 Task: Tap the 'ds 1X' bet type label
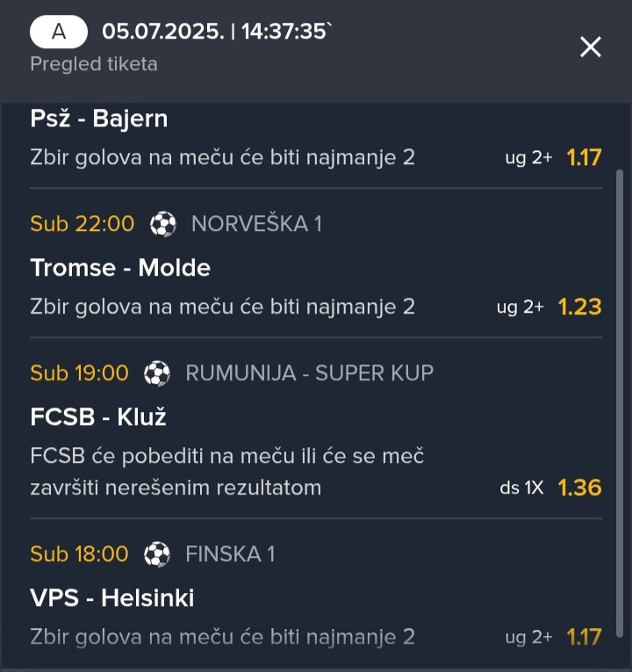click(x=521, y=488)
